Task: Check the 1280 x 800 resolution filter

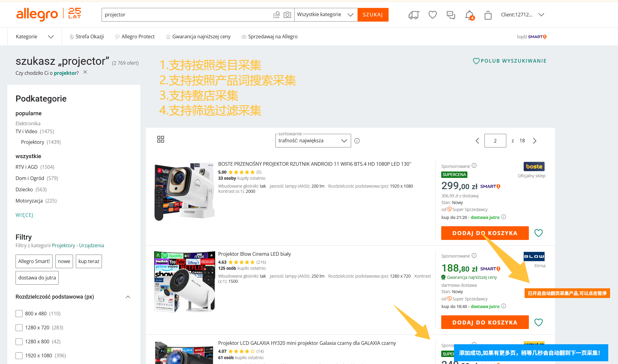Action: pyautogui.click(x=19, y=341)
